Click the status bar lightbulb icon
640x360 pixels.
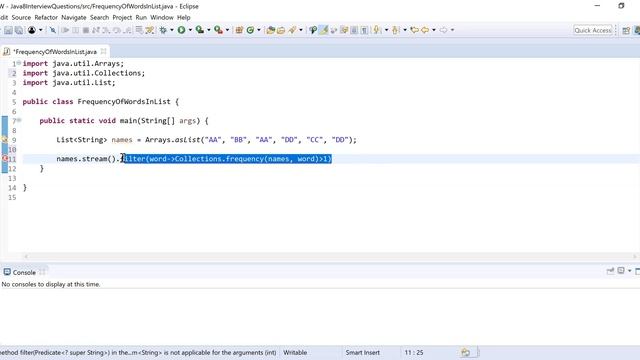466,352
